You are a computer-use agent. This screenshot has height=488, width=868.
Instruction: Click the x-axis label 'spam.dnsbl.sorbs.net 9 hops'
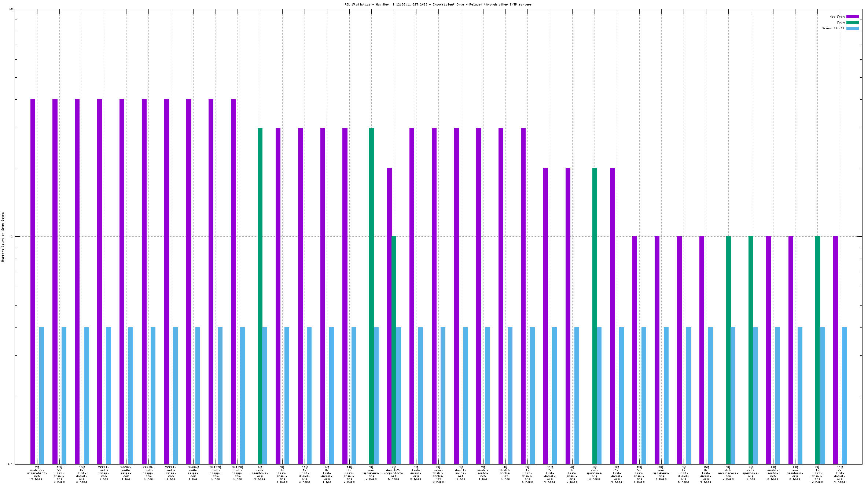pyautogui.click(x=438, y=474)
